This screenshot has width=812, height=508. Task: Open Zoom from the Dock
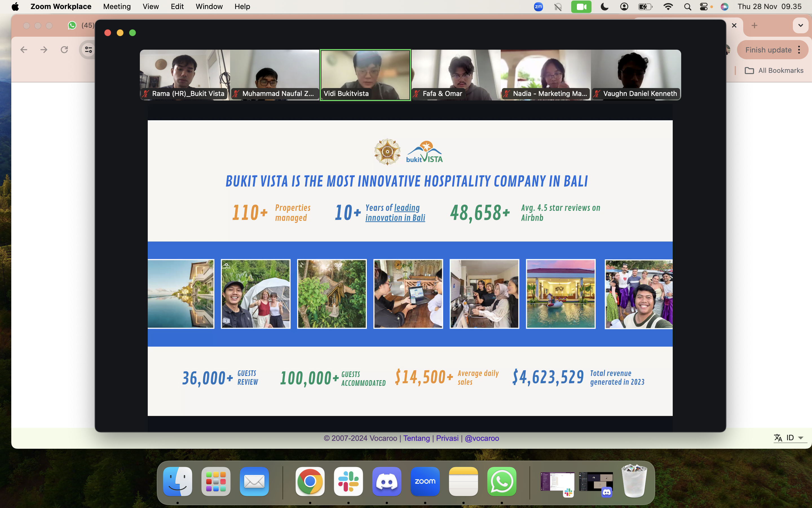click(x=425, y=481)
